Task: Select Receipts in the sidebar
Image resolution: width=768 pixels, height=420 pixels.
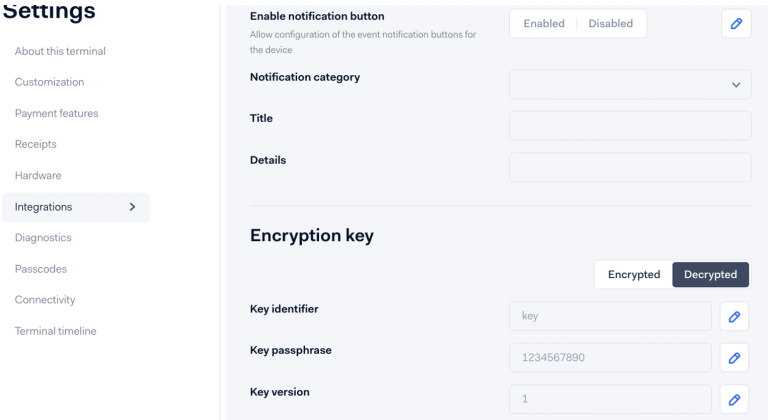Action: click(x=35, y=144)
